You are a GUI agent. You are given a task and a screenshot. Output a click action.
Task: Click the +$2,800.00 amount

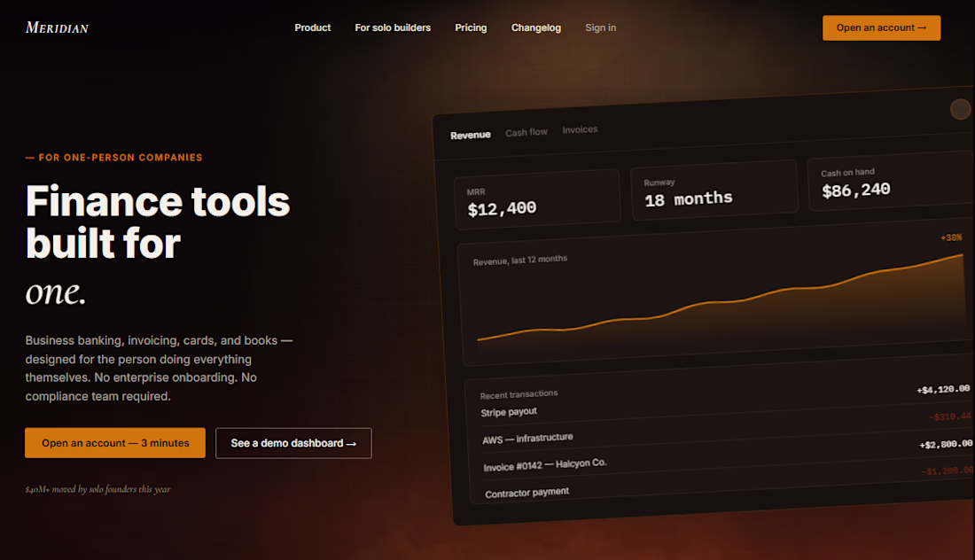click(x=946, y=445)
